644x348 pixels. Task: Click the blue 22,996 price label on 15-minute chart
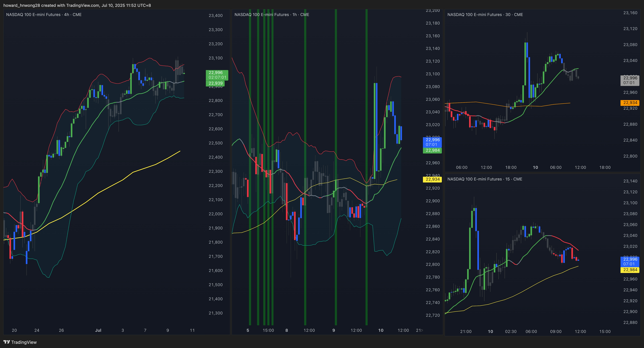click(630, 261)
